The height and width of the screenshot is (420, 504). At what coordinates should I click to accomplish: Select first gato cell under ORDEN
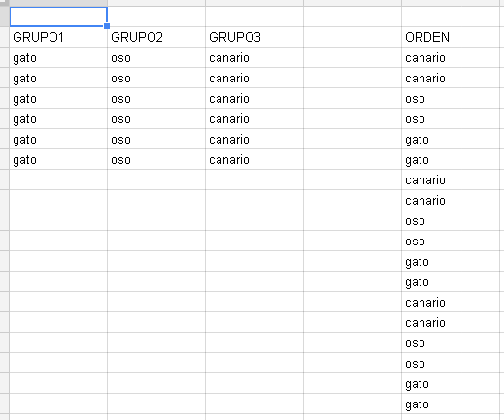tap(451, 139)
